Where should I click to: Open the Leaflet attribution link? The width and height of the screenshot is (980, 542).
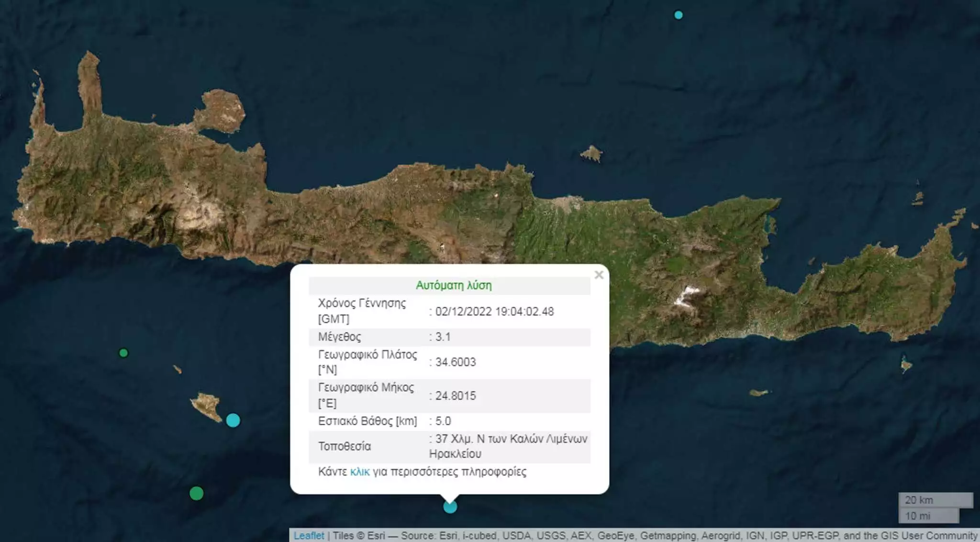309,535
